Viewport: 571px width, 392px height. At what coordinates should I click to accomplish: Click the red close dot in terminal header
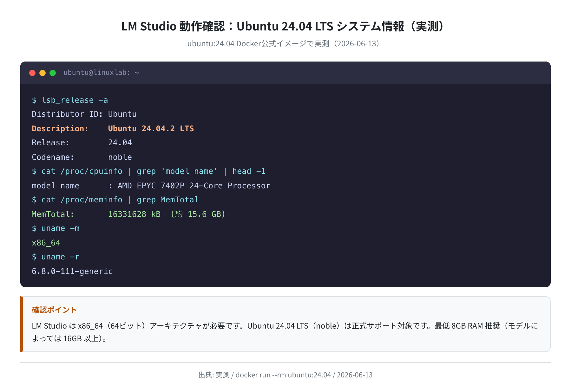tap(32, 73)
